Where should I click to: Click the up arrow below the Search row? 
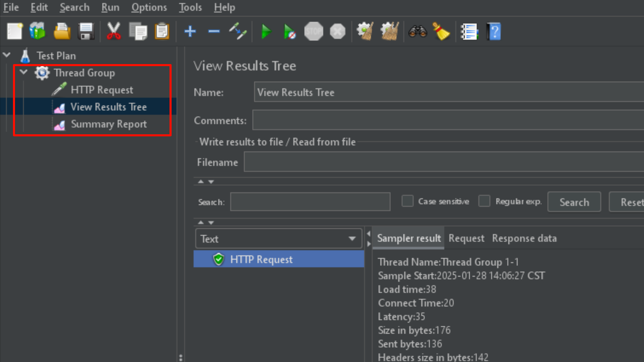[201, 222]
